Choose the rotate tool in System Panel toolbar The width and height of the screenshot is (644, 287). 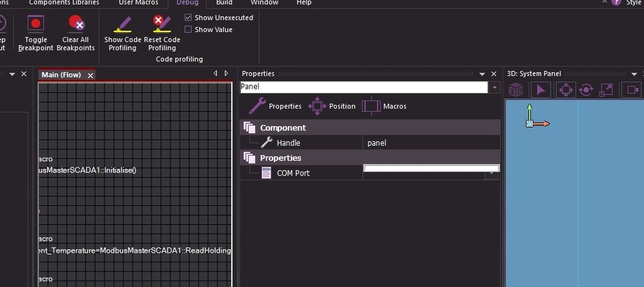click(x=586, y=90)
